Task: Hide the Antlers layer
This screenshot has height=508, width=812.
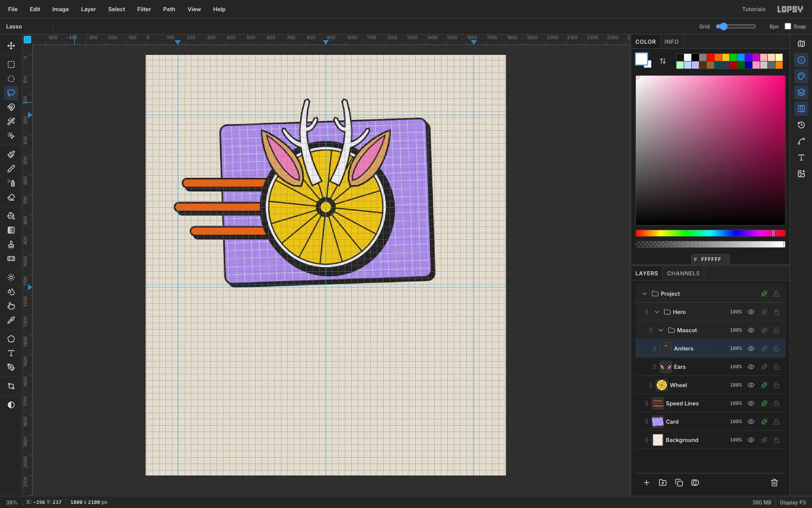Action: pos(751,348)
